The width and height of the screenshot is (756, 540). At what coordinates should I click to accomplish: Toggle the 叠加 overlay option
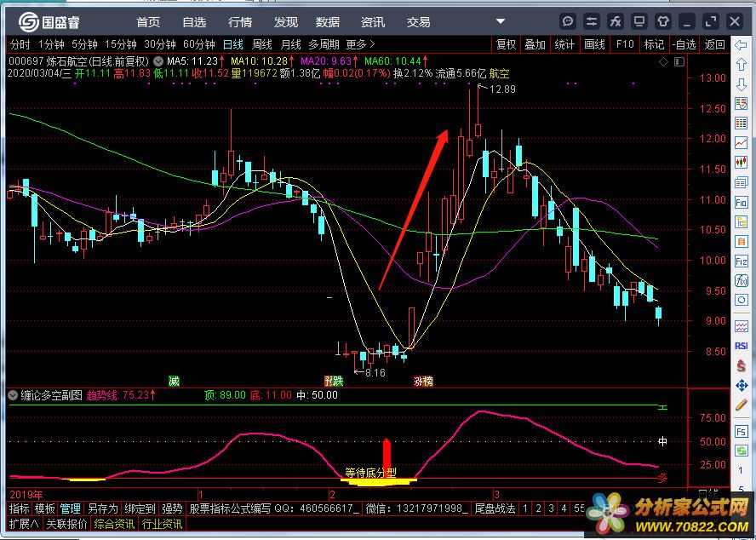pos(534,44)
